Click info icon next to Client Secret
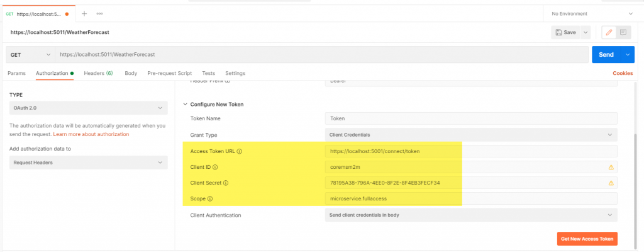This screenshot has height=252, width=644. coord(226,183)
